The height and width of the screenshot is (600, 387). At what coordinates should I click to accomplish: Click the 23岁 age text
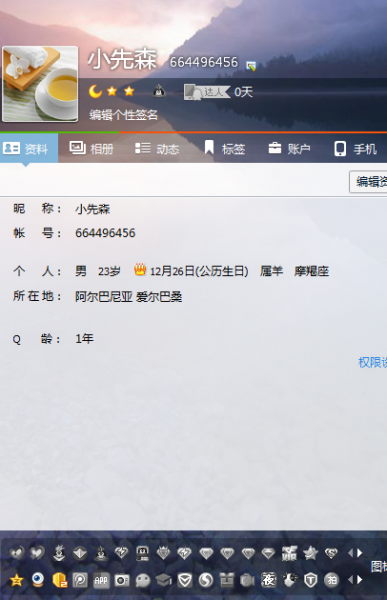109,271
